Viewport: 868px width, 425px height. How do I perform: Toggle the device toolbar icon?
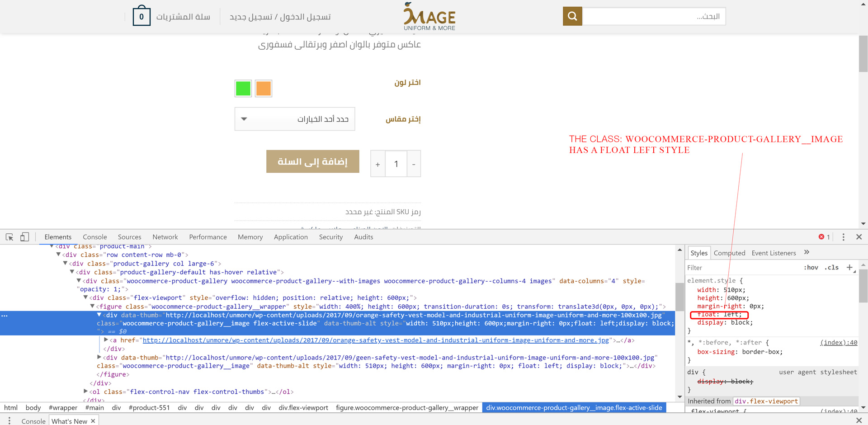pos(24,237)
